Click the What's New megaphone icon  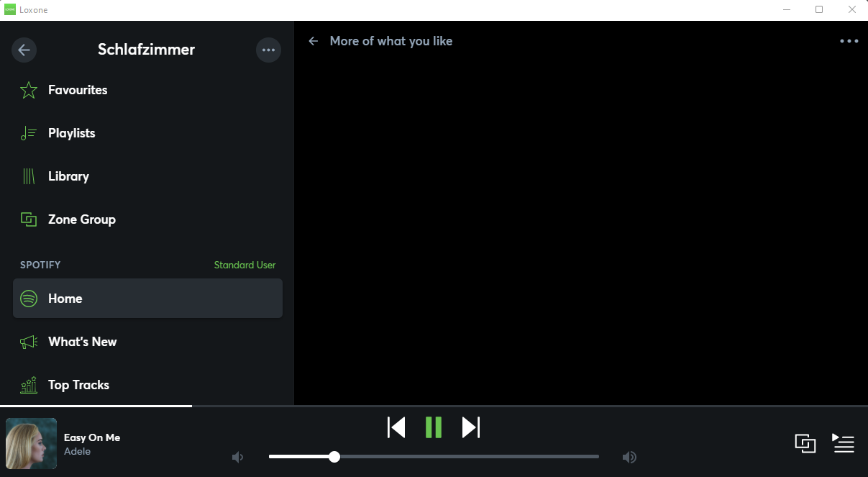click(x=29, y=342)
